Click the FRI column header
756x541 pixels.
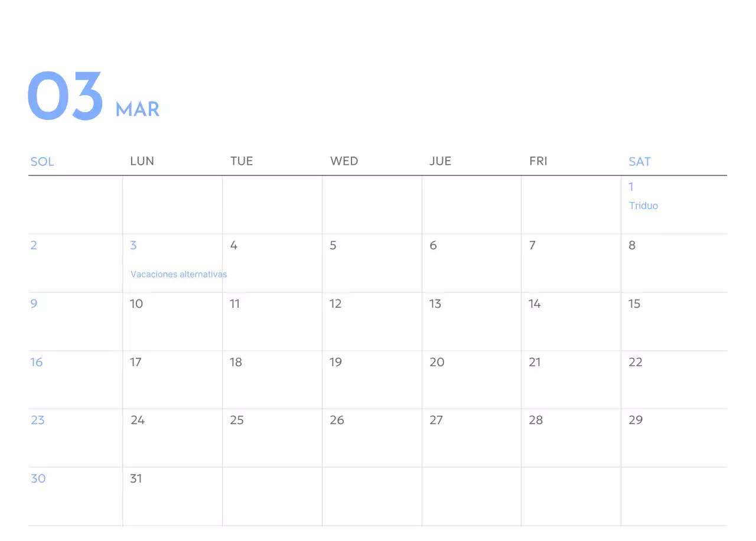[538, 161]
